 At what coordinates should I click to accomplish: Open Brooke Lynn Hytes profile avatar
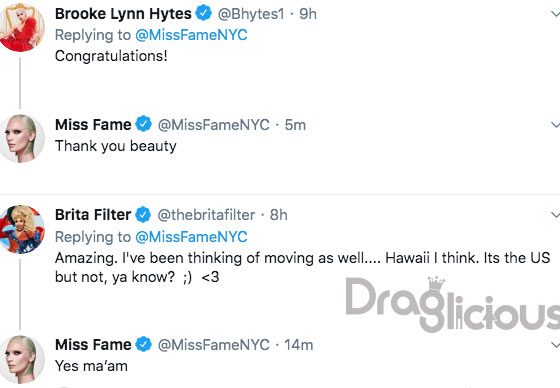(21, 28)
